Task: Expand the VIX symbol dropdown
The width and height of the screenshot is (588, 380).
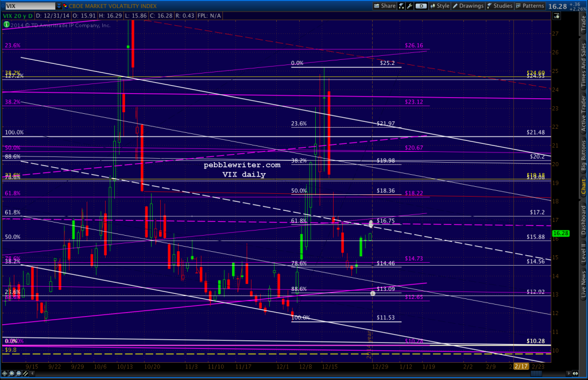Action: [x=59, y=6]
